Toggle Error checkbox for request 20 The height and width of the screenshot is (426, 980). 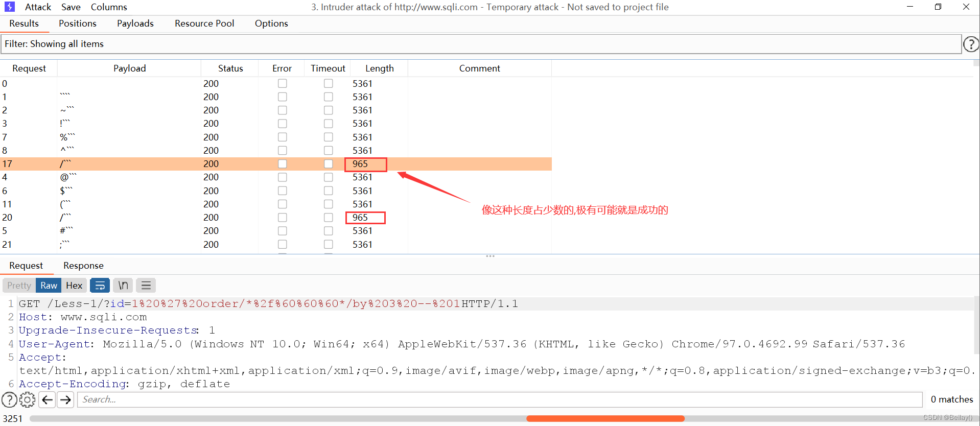click(x=283, y=218)
